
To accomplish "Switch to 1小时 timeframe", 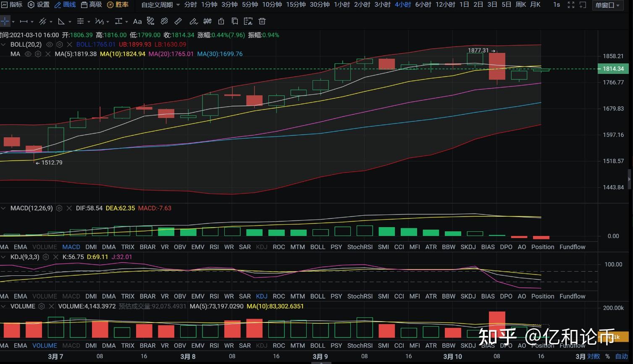I will (342, 5).
